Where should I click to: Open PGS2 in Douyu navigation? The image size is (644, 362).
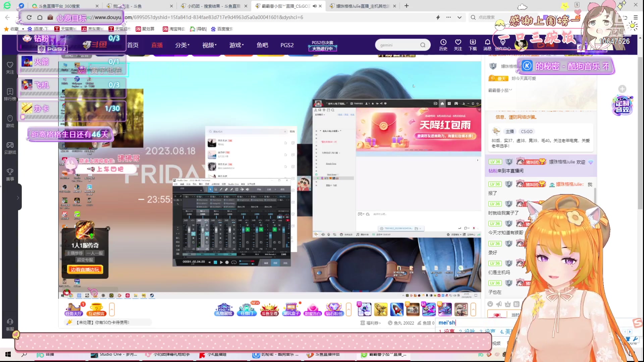click(x=287, y=45)
